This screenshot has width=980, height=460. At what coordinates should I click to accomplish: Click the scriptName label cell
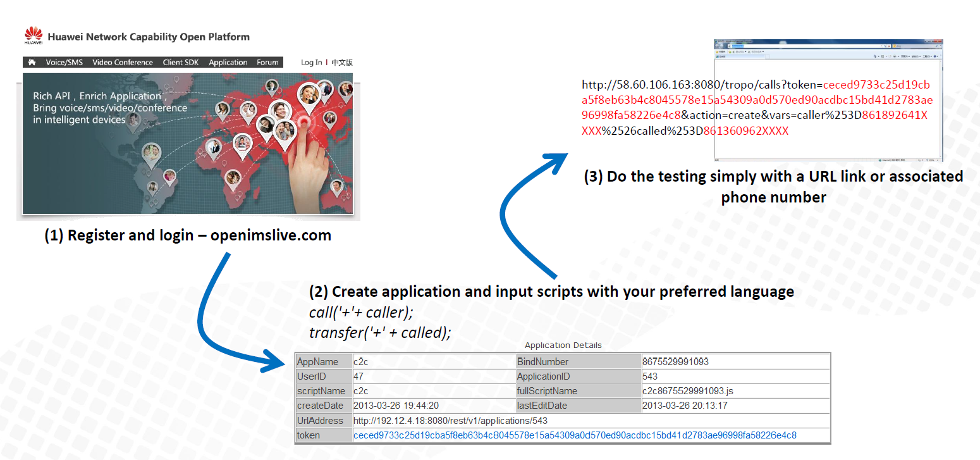[324, 391]
